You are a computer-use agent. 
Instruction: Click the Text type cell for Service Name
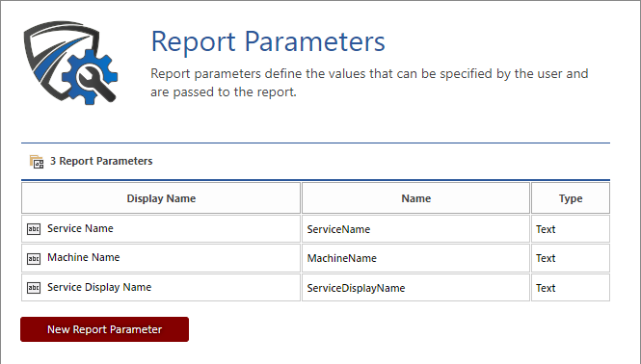click(571, 229)
